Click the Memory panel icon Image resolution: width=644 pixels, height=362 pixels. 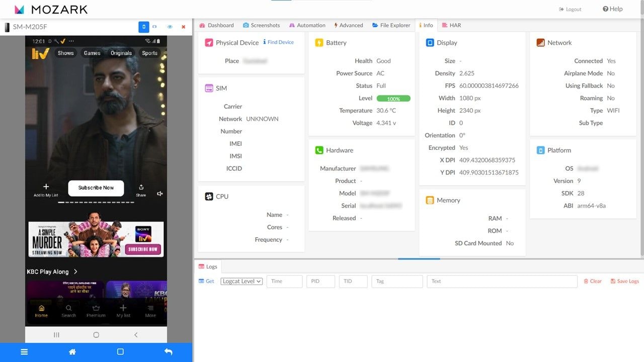430,200
